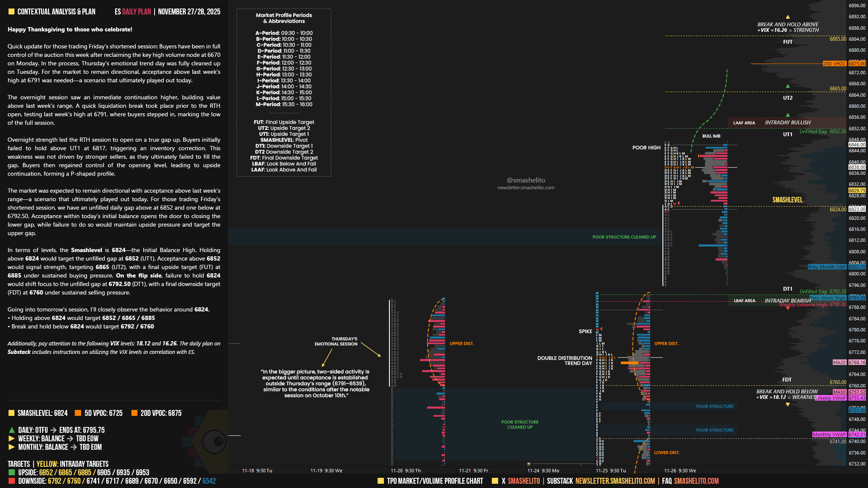Click the green triangle next to DAILY: OTFU

11,430
